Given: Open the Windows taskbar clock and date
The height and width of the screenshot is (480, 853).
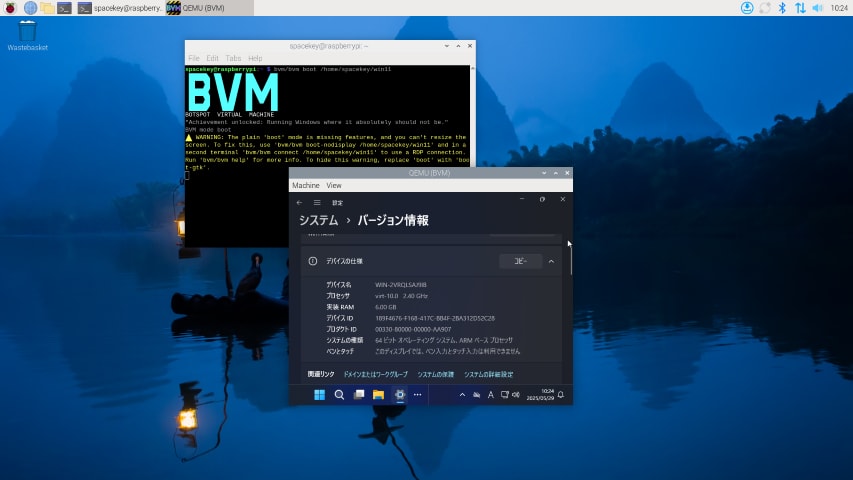Looking at the screenshot, I should [x=540, y=395].
